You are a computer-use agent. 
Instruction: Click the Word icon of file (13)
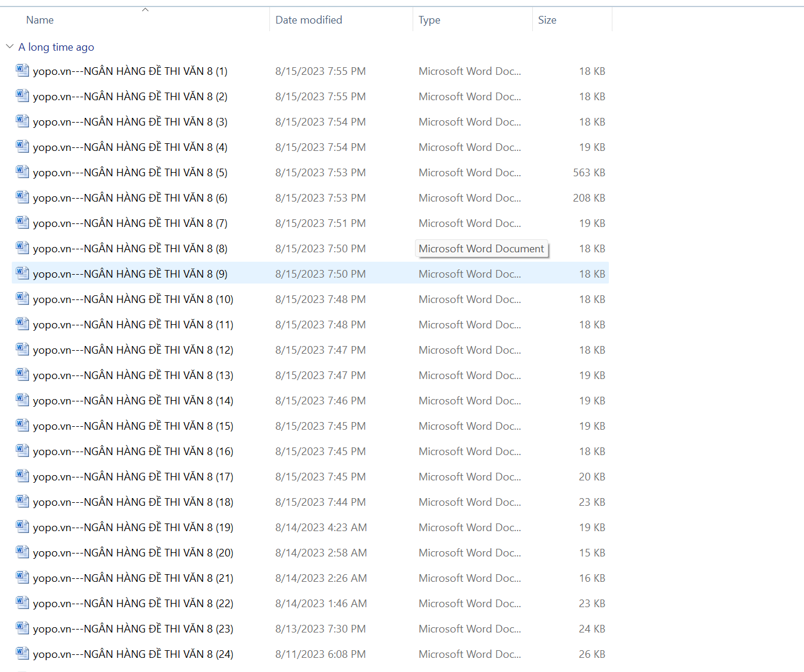pyautogui.click(x=22, y=375)
